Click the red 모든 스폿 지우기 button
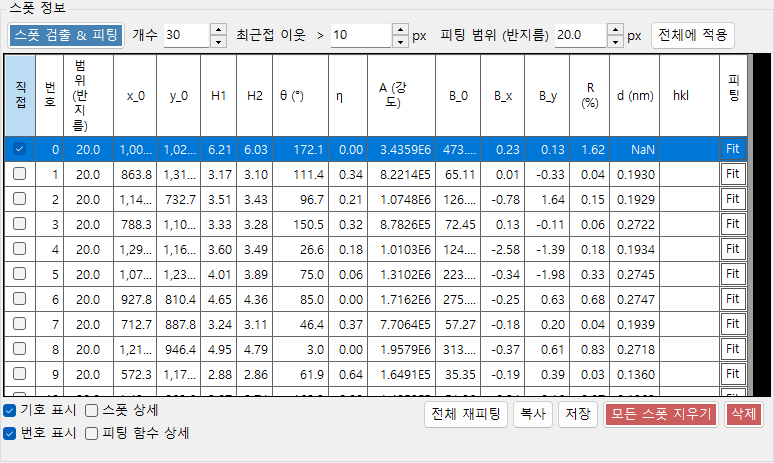 661,414
